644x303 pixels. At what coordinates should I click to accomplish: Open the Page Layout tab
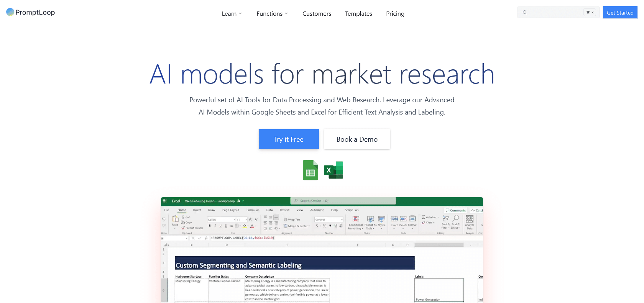tap(231, 210)
